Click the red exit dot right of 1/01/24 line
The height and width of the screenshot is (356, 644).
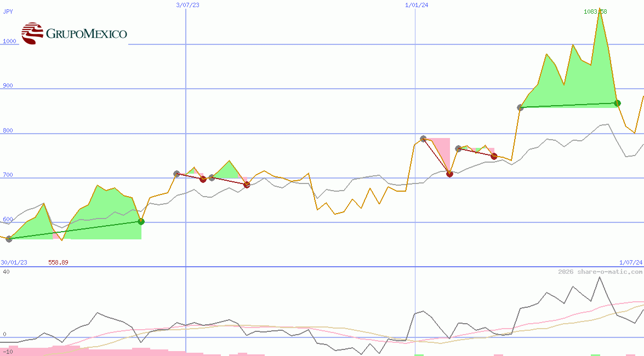pos(449,174)
